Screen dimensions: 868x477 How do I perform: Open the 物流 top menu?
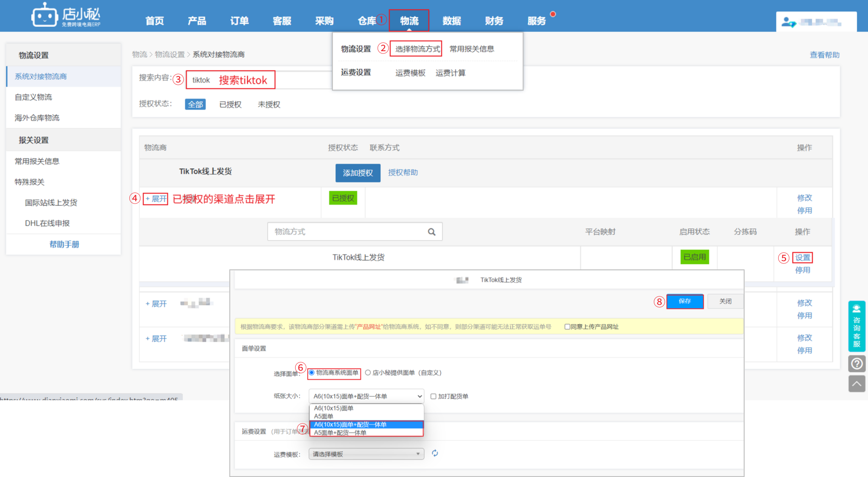point(409,21)
